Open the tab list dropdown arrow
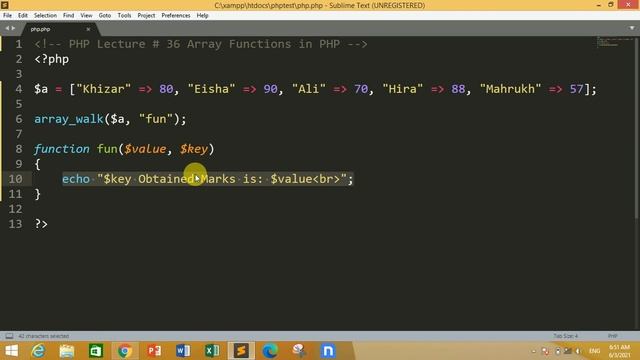 632,28
